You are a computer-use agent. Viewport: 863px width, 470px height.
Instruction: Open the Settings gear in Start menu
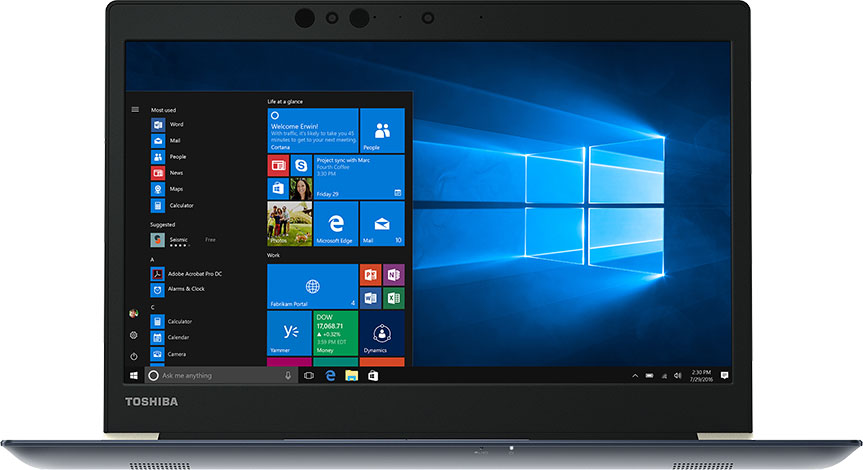pyautogui.click(x=134, y=335)
